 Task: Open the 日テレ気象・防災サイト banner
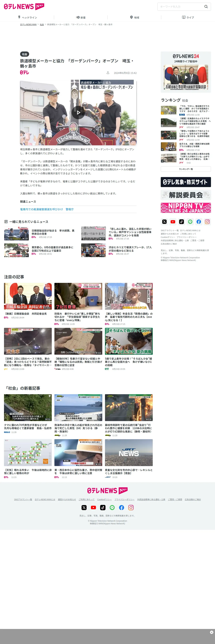pyautogui.click(x=186, y=182)
